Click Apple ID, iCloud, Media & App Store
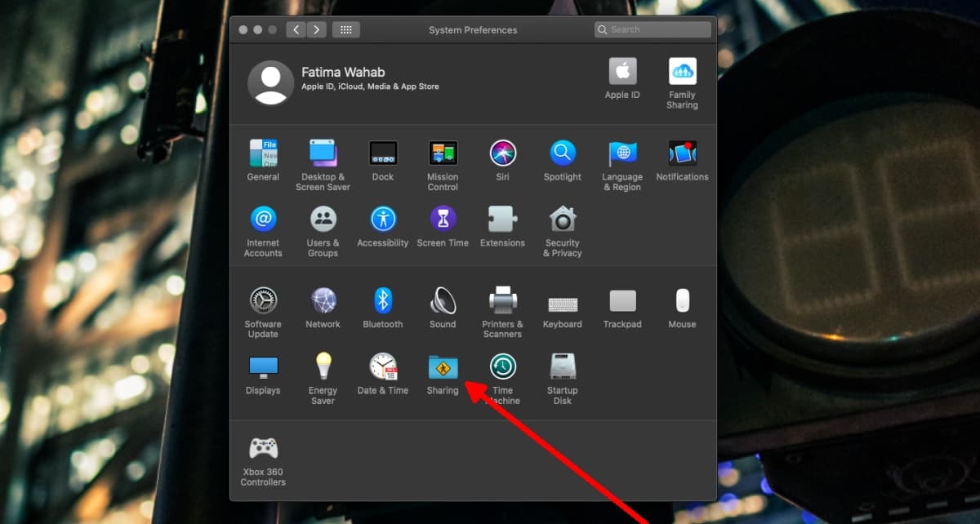Image resolution: width=980 pixels, height=524 pixels. (370, 87)
